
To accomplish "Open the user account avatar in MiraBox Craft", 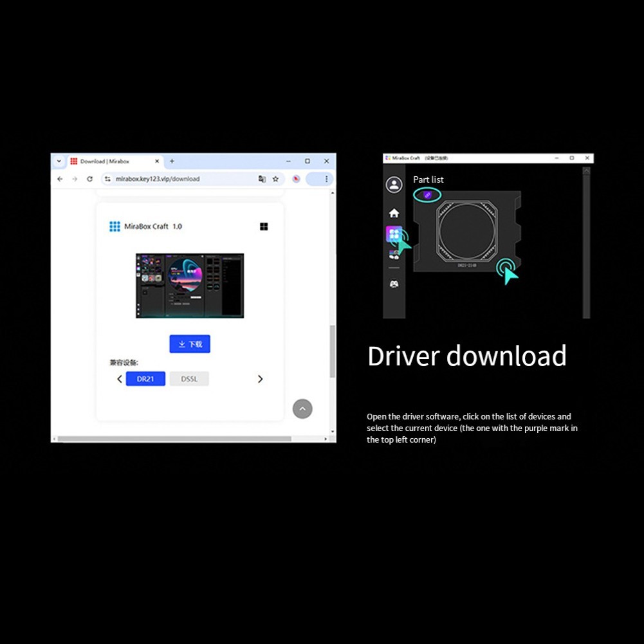I will pos(394,185).
